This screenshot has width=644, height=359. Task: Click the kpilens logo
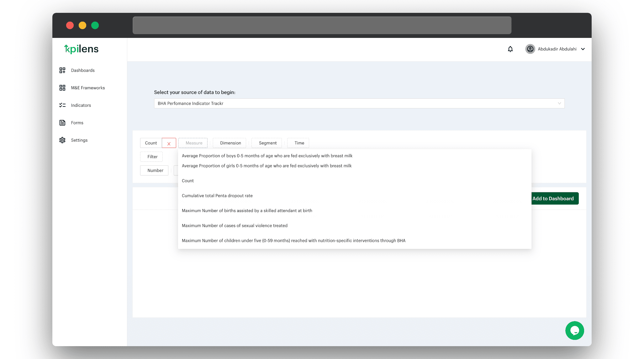click(82, 49)
